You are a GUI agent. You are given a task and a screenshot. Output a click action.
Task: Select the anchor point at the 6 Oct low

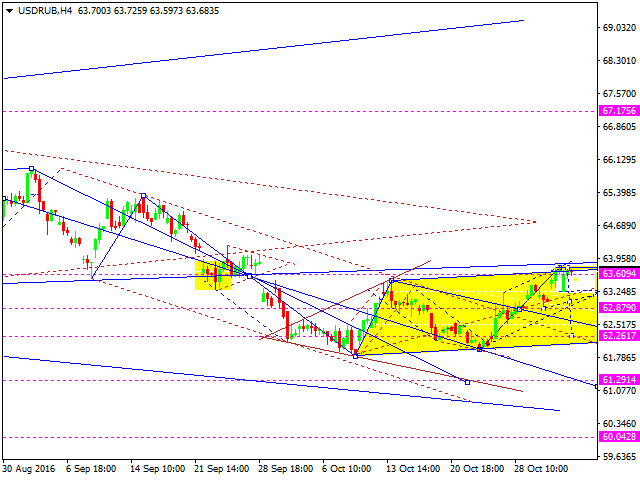pyautogui.click(x=355, y=356)
